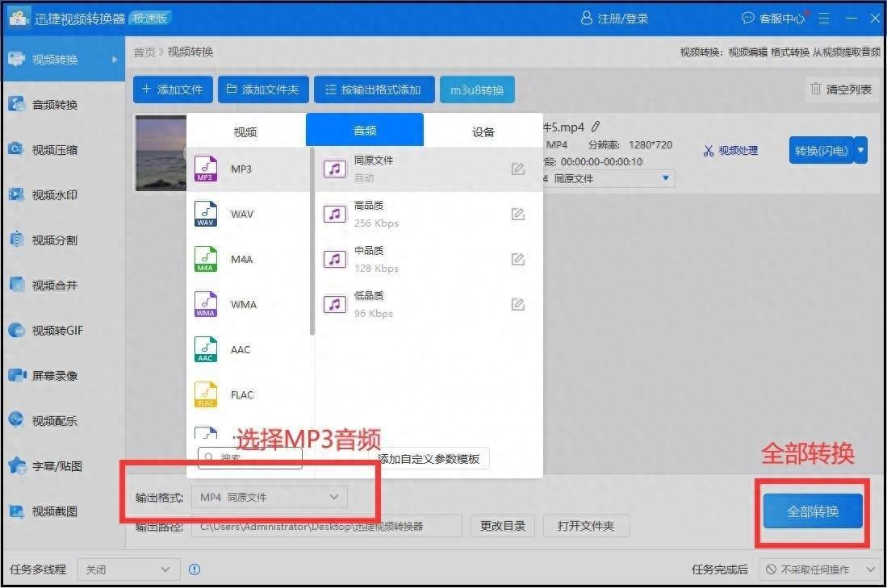Click the rename pencil next to 5.mp4
Image resolution: width=887 pixels, height=588 pixels.
pos(596,127)
